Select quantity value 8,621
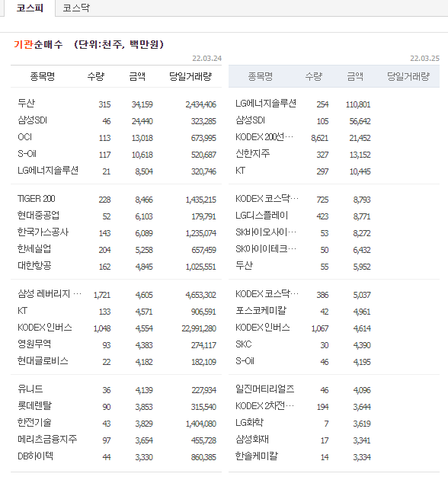This screenshot has width=448, height=480. pos(319,138)
